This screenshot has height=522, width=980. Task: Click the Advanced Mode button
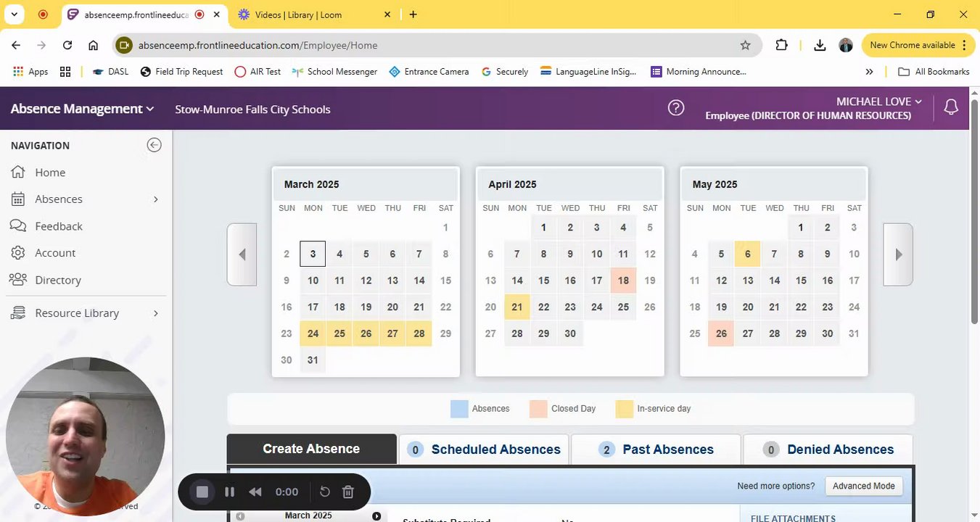point(863,486)
